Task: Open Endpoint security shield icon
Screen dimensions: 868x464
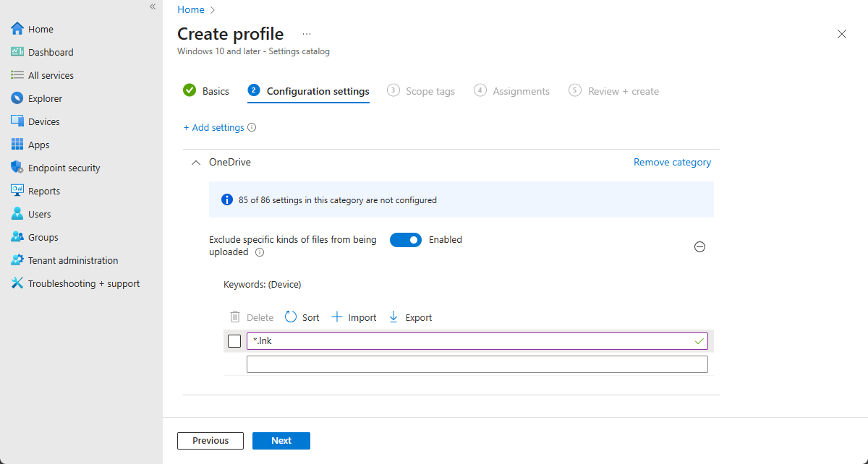Action: [x=17, y=168]
